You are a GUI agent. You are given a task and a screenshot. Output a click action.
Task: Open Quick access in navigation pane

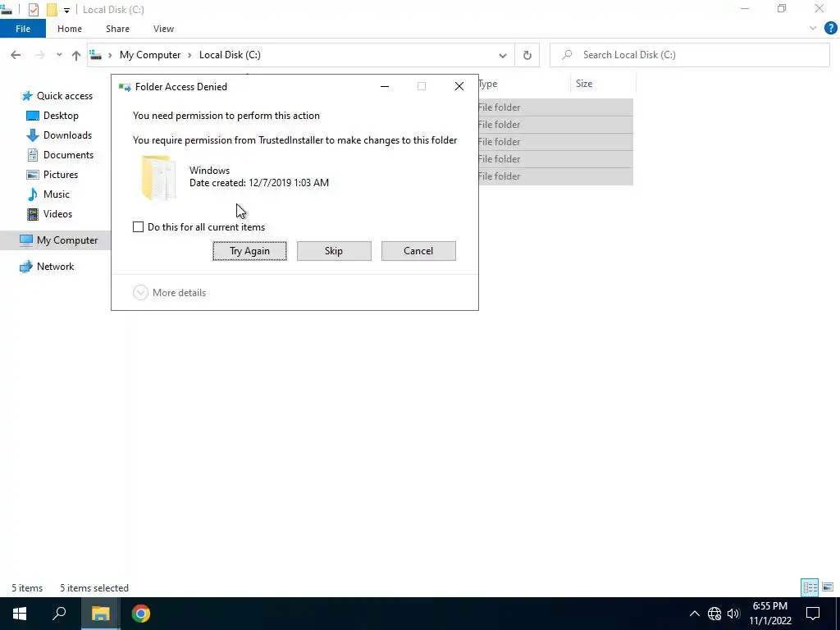point(57,96)
